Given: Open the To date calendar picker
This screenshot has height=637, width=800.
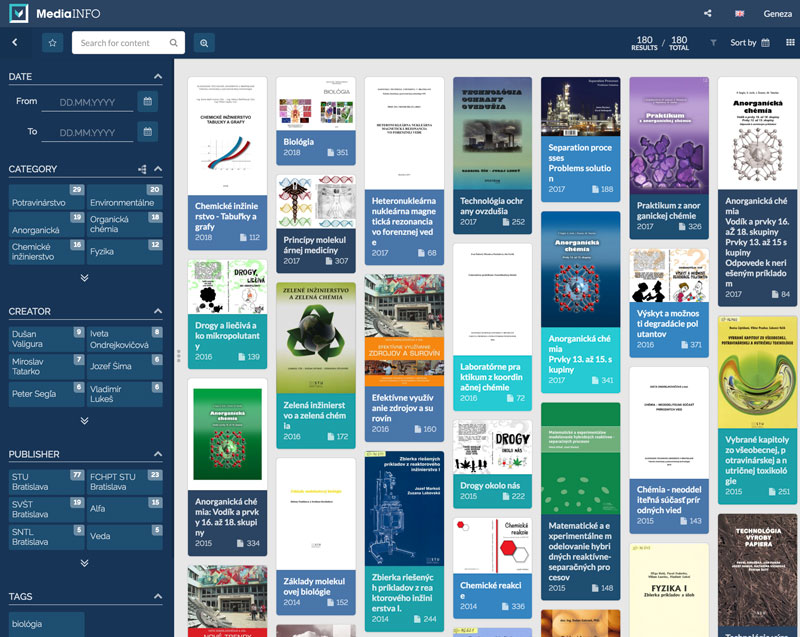Looking at the screenshot, I should click(x=147, y=132).
